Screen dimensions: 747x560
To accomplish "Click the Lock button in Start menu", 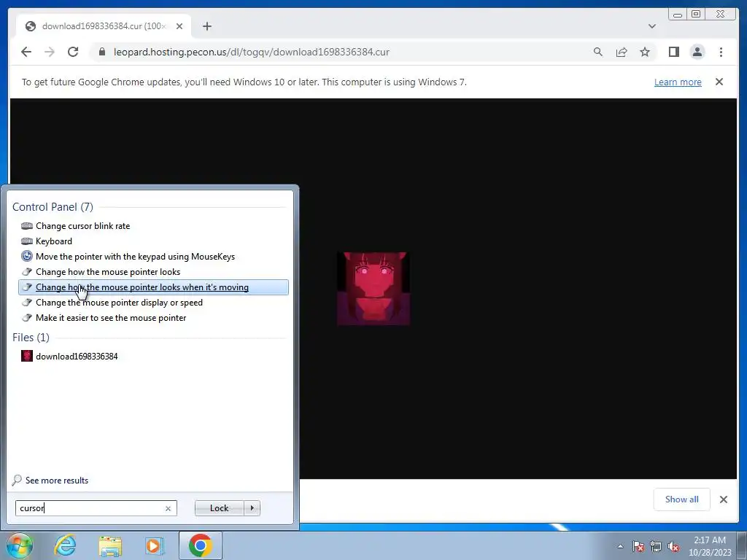I will coord(219,508).
